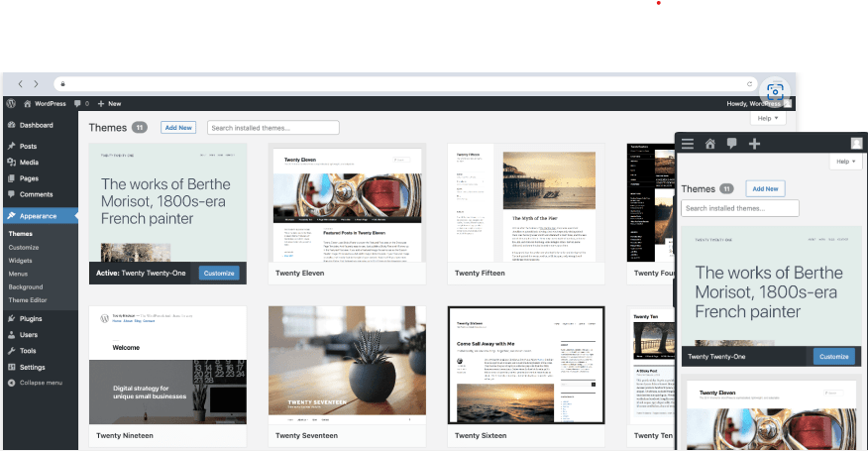Click the Comments icon in sidebar
The width and height of the screenshot is (868, 451).
(x=12, y=194)
